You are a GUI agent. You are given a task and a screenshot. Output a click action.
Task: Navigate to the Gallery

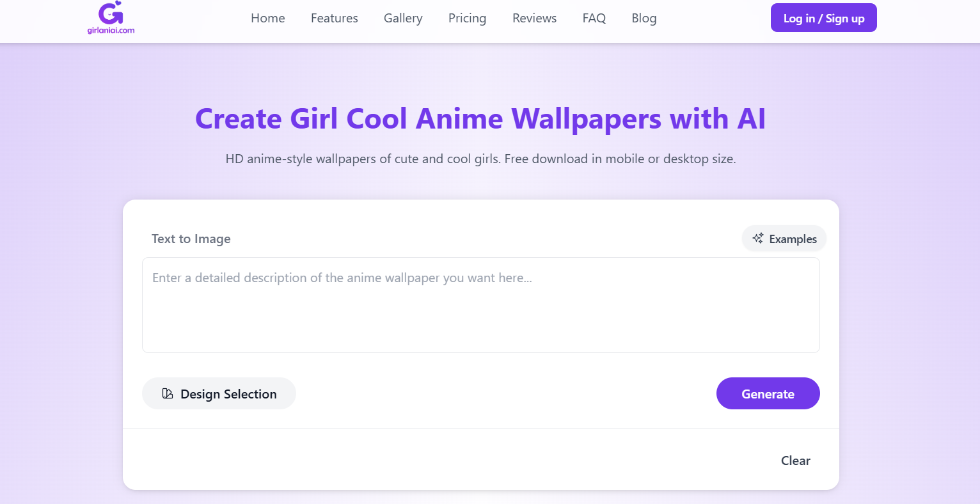click(403, 19)
